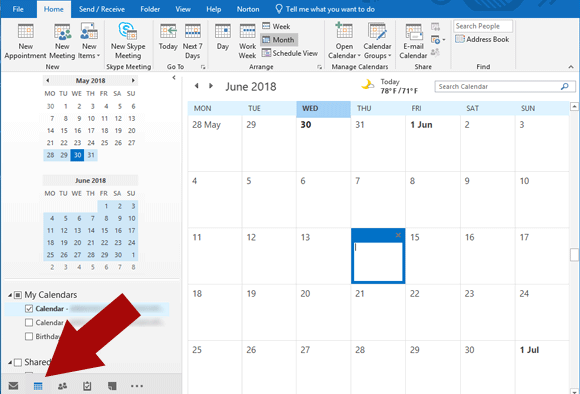Select June 15 in mini calendar
Screen dimensions: 580x394
[x=104, y=230]
